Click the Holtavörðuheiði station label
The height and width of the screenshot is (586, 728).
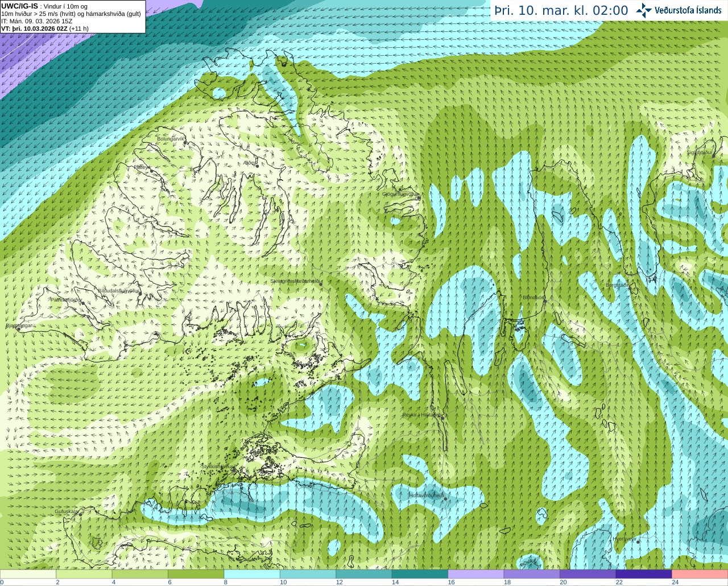click(427, 496)
